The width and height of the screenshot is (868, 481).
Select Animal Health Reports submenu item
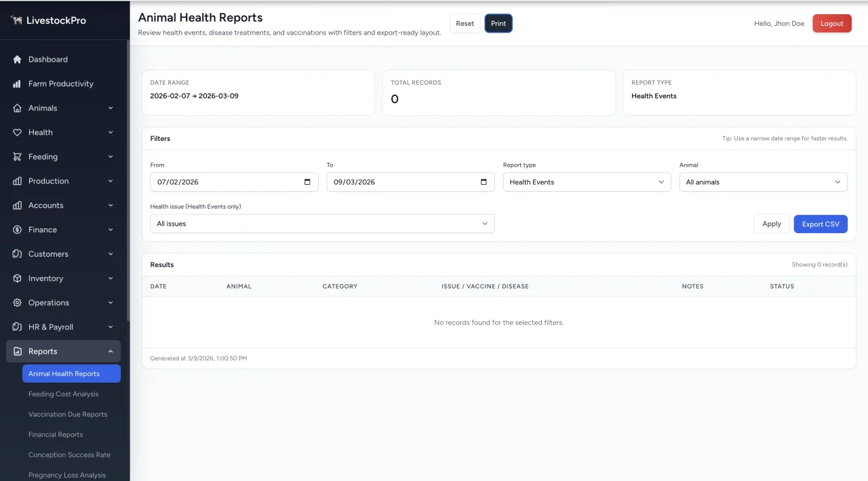pyautogui.click(x=71, y=374)
